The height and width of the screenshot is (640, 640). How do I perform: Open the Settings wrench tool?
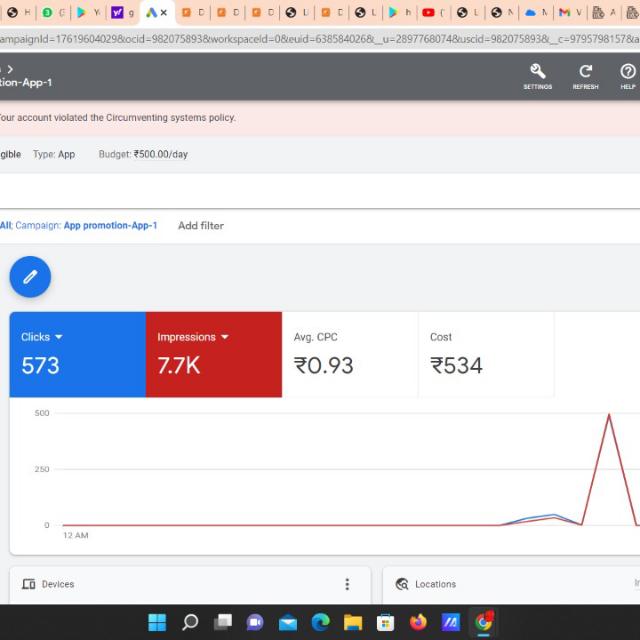coord(538,76)
